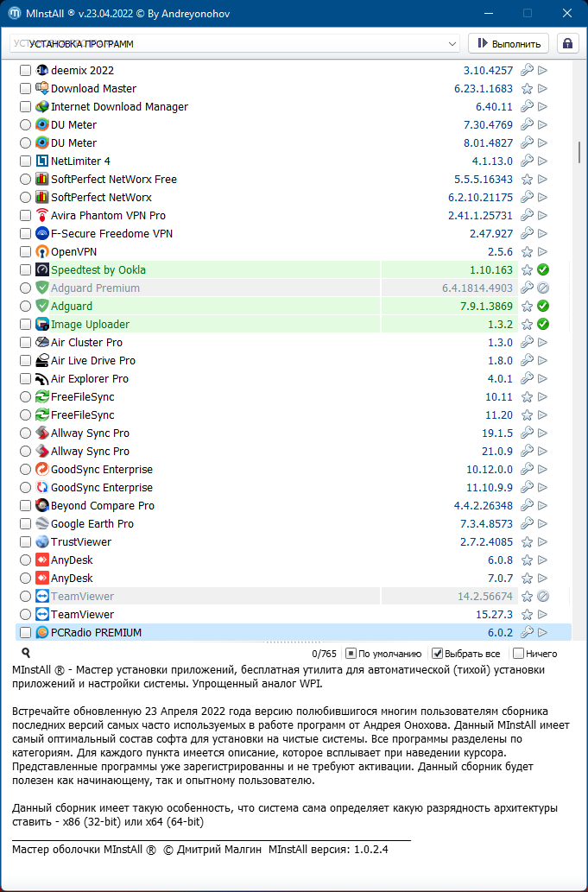
Task: Click the star icon for Download Master
Action: click(x=528, y=89)
